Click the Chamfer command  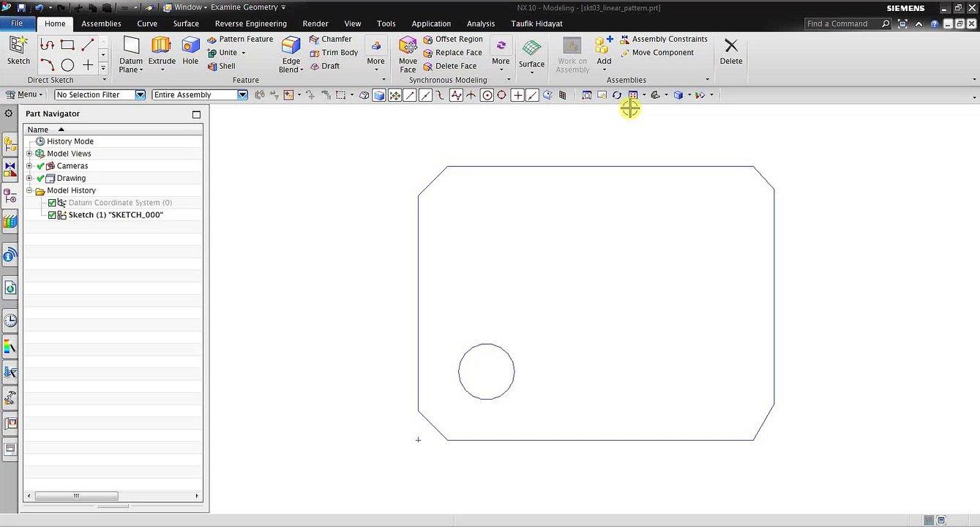pyautogui.click(x=331, y=40)
